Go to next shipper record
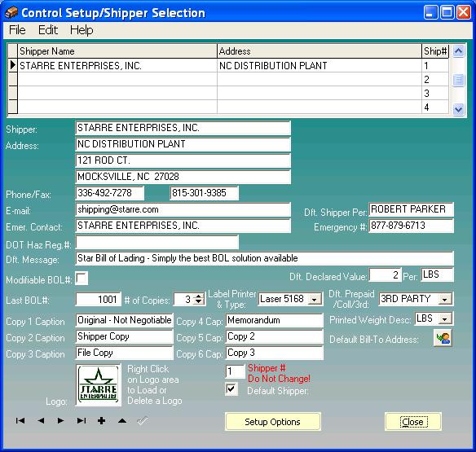Image resolution: width=476 pixels, height=452 pixels. [60, 420]
